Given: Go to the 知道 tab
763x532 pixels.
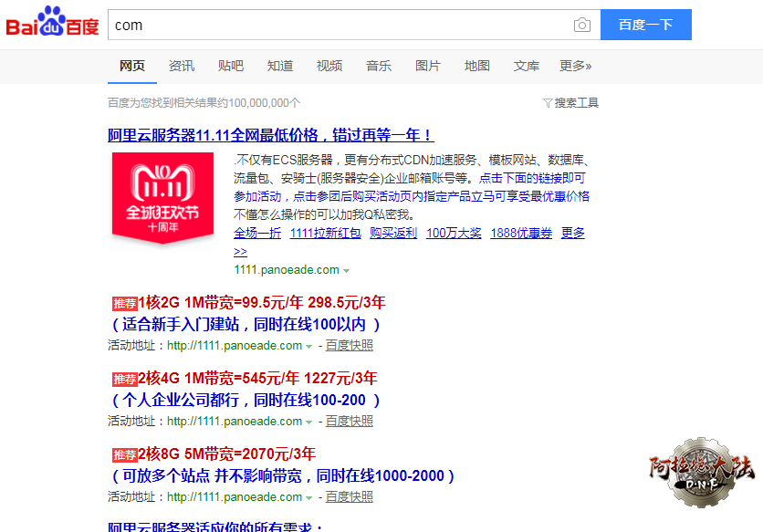Looking at the screenshot, I should pyautogui.click(x=280, y=66).
